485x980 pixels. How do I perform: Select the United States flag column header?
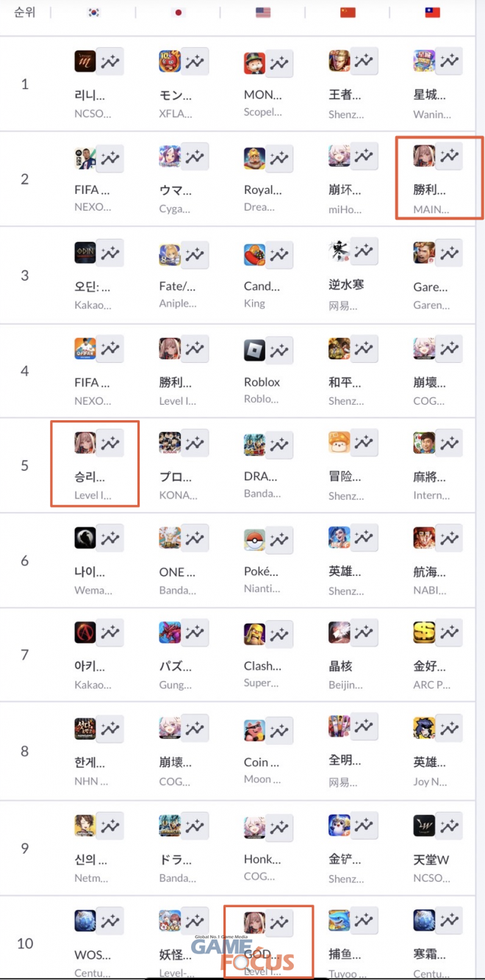pyautogui.click(x=262, y=12)
